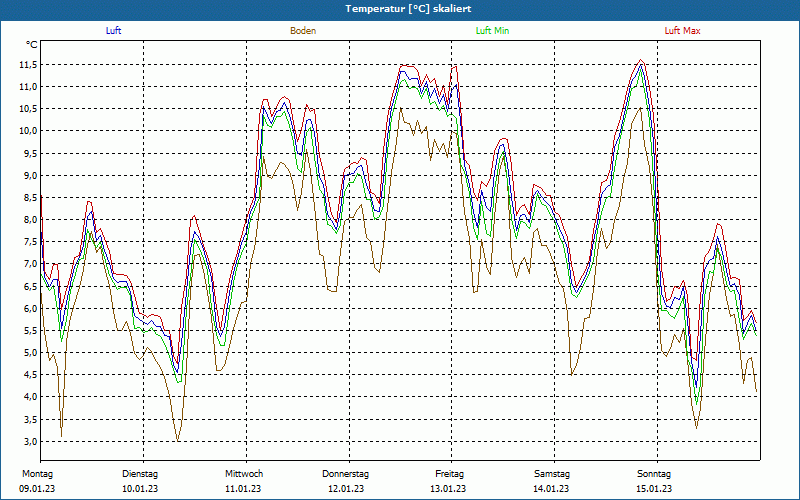Click the 11,5 y-axis value

pos(29,64)
